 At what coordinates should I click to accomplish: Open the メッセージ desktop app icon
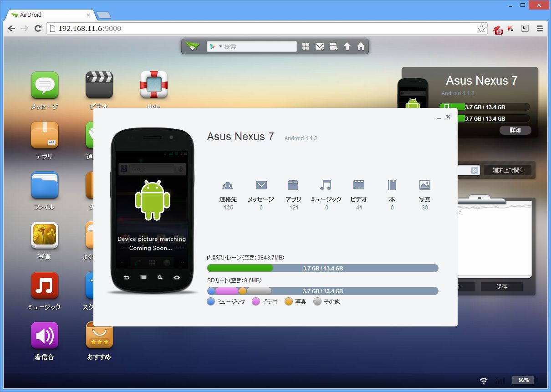(x=45, y=85)
